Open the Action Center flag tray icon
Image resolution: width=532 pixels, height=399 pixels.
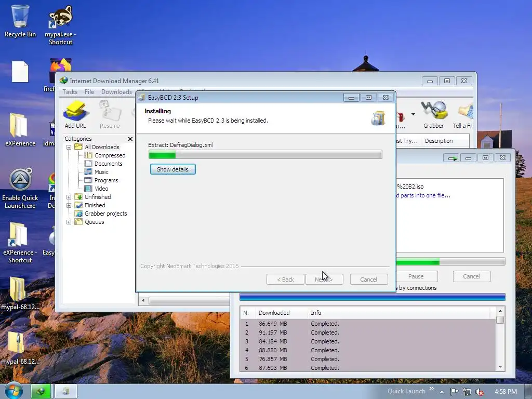[454, 392]
